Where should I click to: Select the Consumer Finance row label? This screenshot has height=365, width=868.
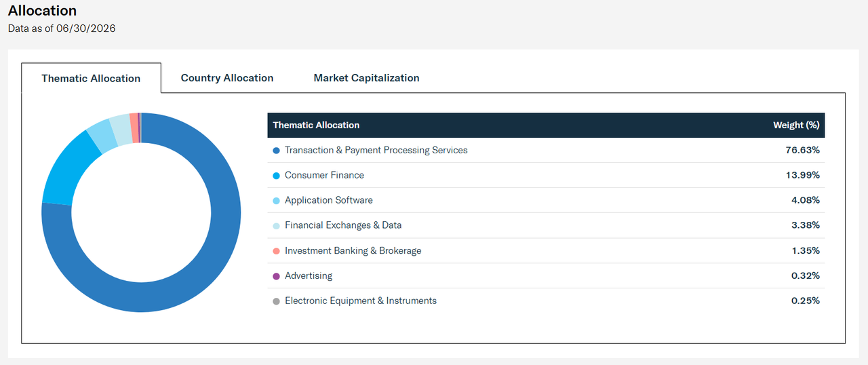(x=324, y=175)
